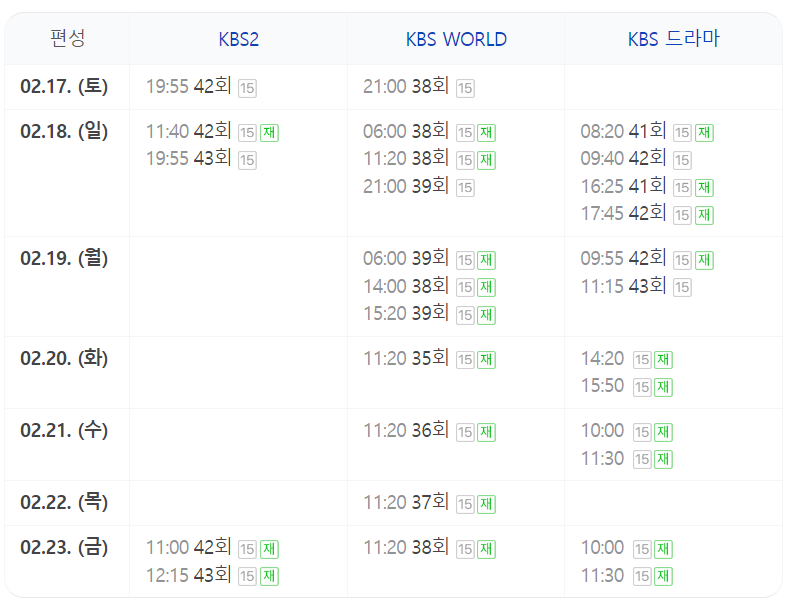Select the 09:40 42회 KBS 드라마 entry

click(623, 159)
